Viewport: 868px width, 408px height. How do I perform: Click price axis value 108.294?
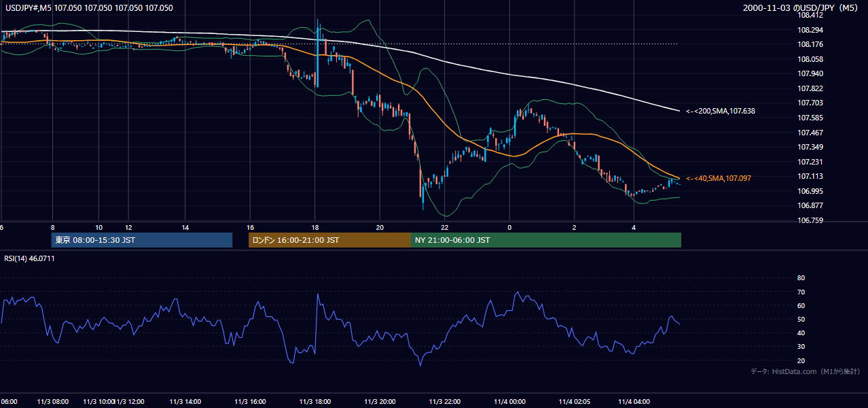[x=810, y=30]
